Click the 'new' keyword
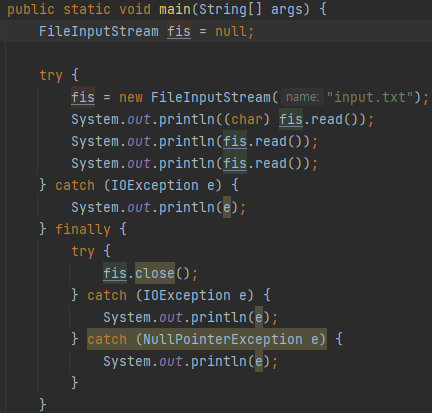The width and height of the screenshot is (432, 413). (131, 97)
